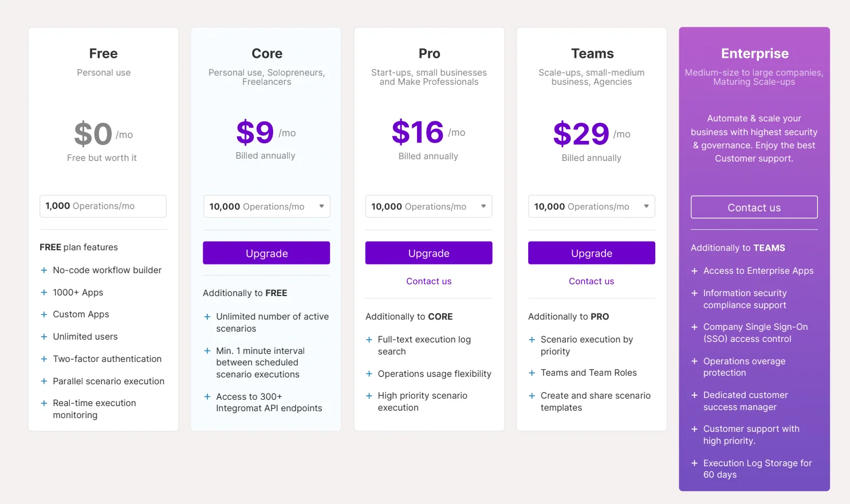Viewport: 850px width, 504px height.
Task: Open the Teams plan operations dropdown
Action: (591, 207)
